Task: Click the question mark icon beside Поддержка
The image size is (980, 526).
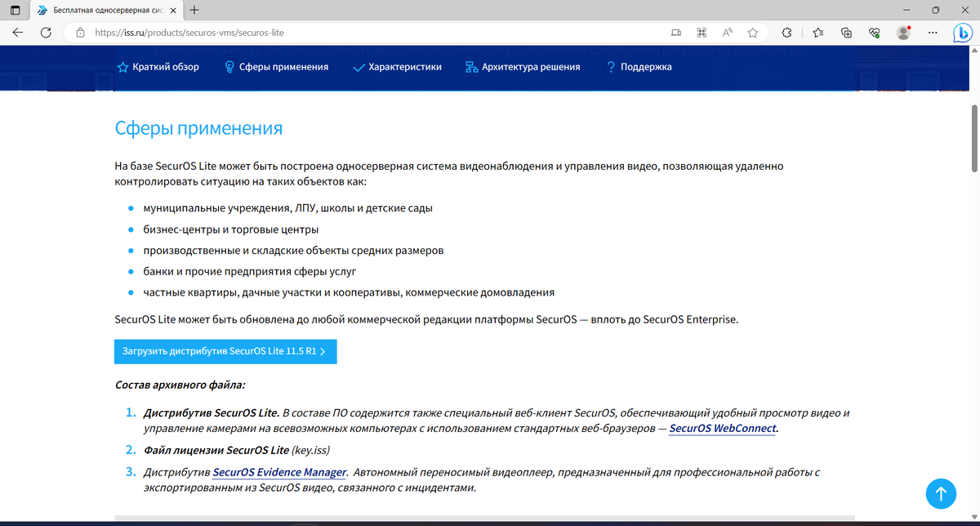Action: pos(610,67)
